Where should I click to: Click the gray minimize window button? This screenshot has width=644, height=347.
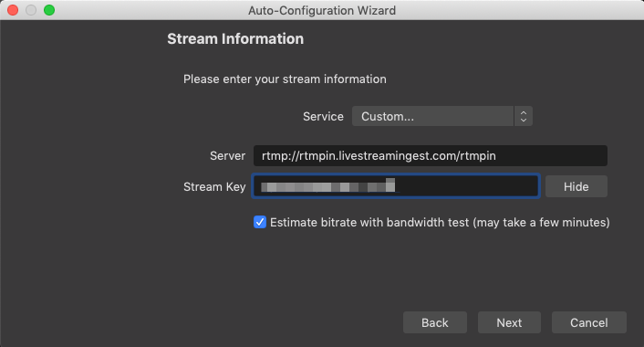point(31,10)
